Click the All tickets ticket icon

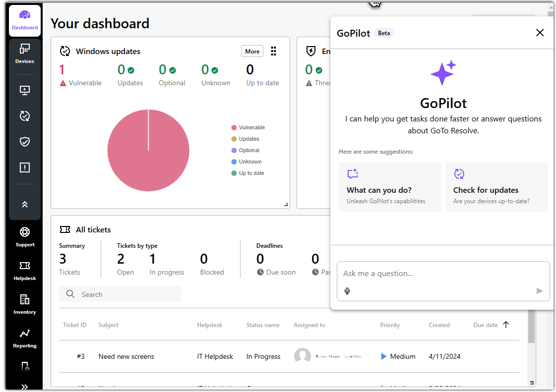coord(65,229)
